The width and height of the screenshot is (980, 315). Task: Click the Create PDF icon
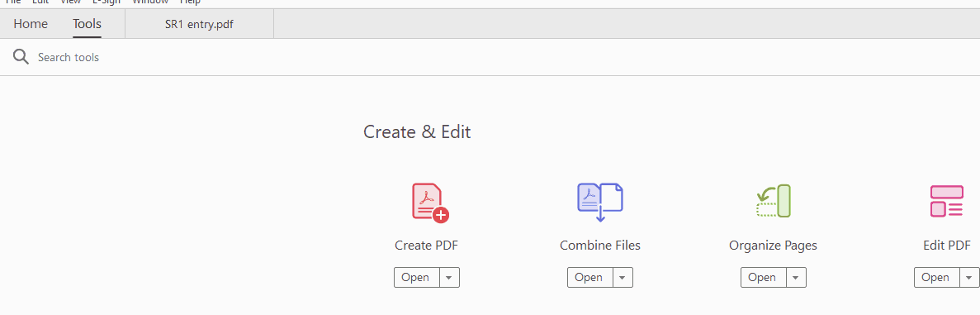tap(431, 203)
